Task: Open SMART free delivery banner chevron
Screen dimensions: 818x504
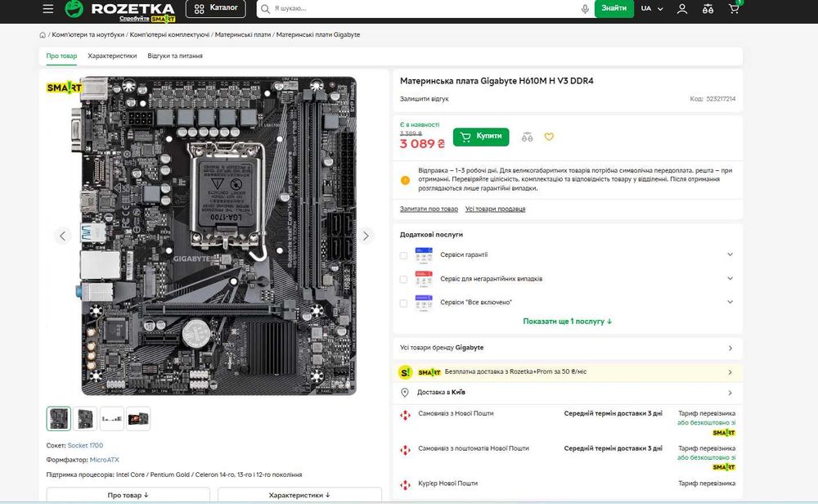Action: [x=730, y=372]
